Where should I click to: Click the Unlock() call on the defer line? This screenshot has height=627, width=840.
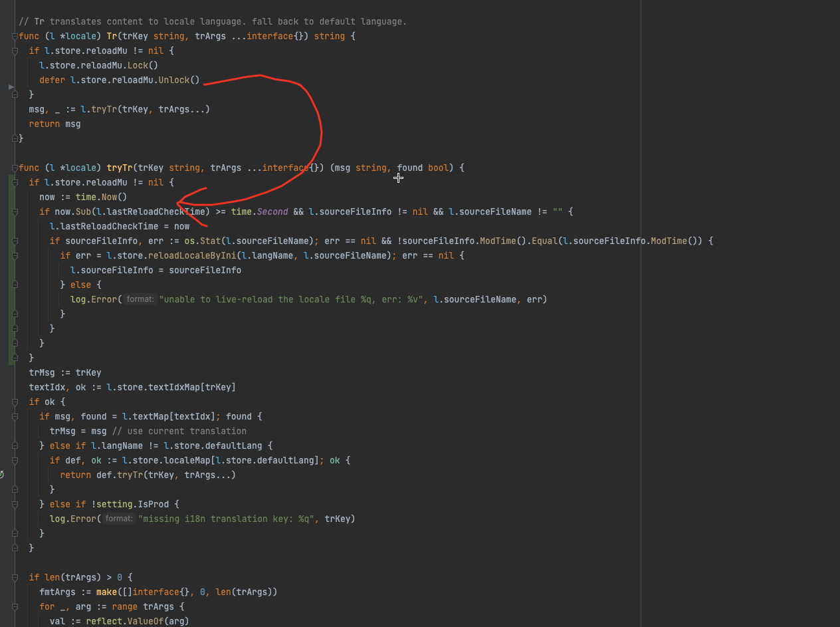(x=179, y=80)
